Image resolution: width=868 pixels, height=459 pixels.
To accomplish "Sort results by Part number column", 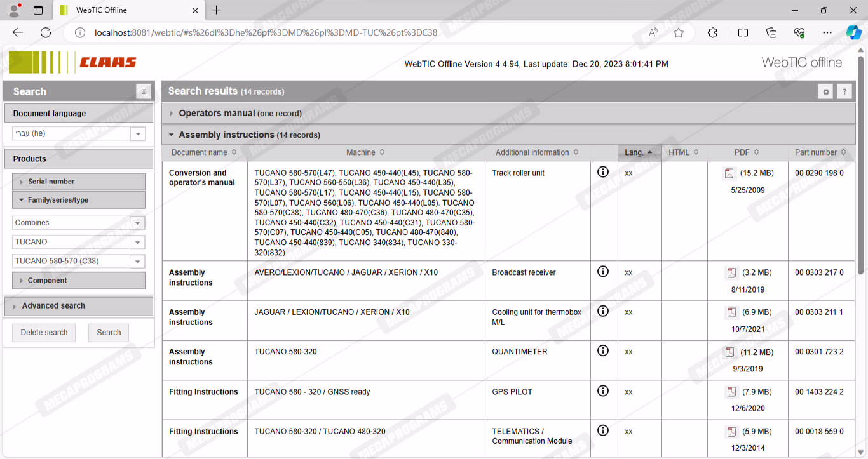I will coord(820,152).
